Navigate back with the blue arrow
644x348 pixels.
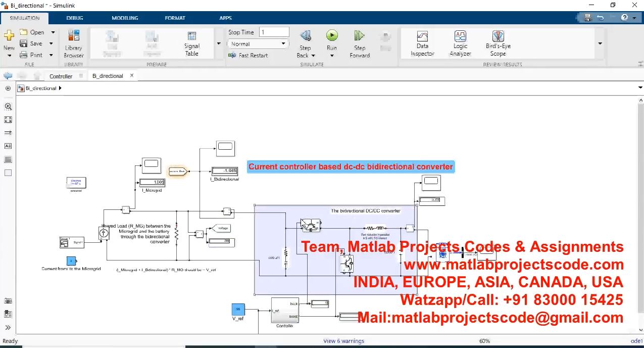[x=8, y=76]
